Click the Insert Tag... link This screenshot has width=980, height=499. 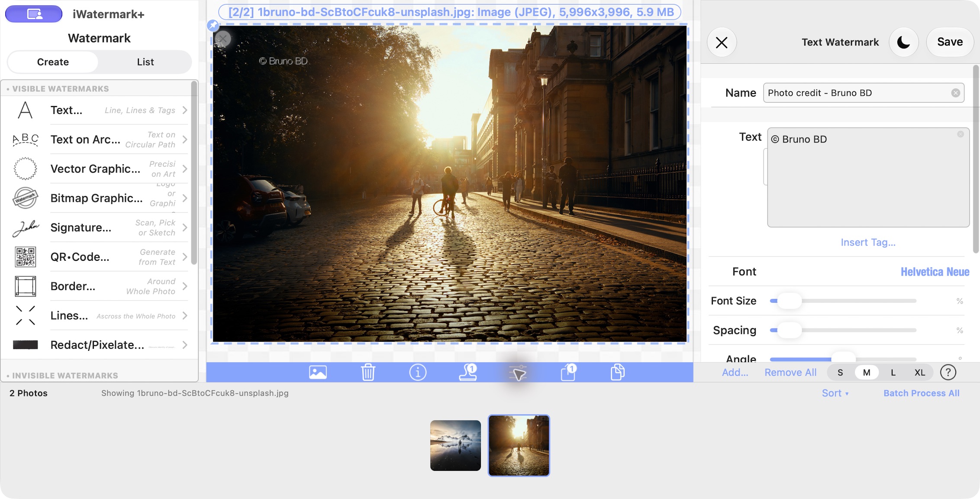(x=868, y=242)
